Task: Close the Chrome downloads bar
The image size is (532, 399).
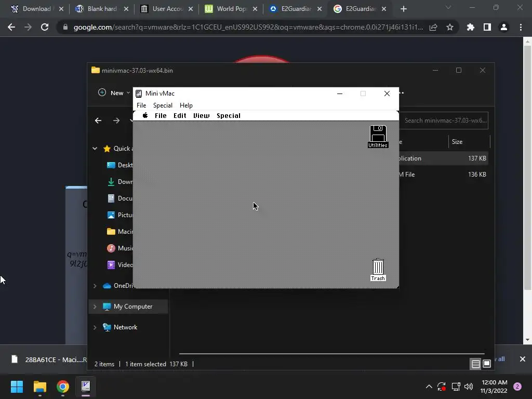Action: pos(523,359)
